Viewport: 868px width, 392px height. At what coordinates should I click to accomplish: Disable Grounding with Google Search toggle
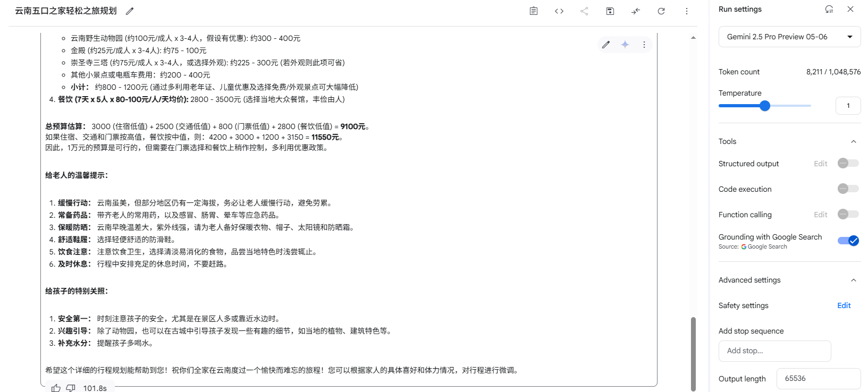coord(848,241)
